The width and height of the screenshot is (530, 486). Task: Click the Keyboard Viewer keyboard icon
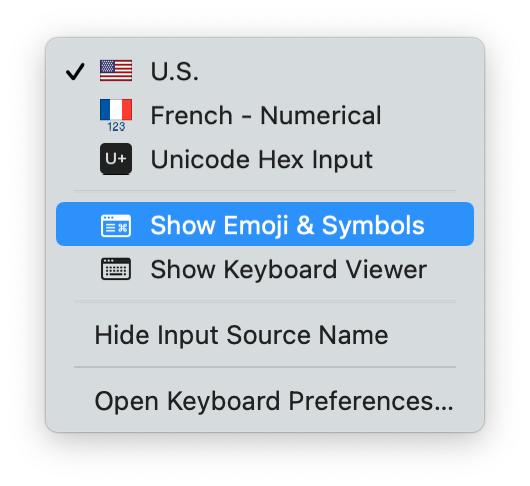116,269
